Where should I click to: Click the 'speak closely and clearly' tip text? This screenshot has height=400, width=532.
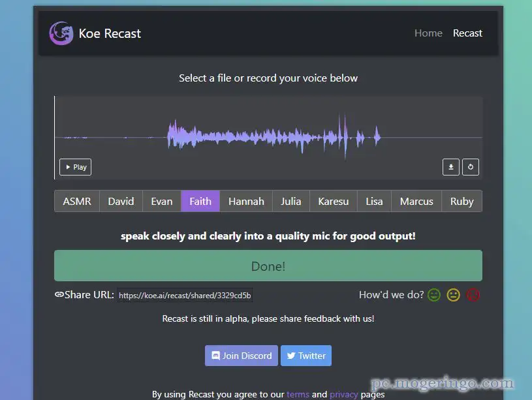268,236
